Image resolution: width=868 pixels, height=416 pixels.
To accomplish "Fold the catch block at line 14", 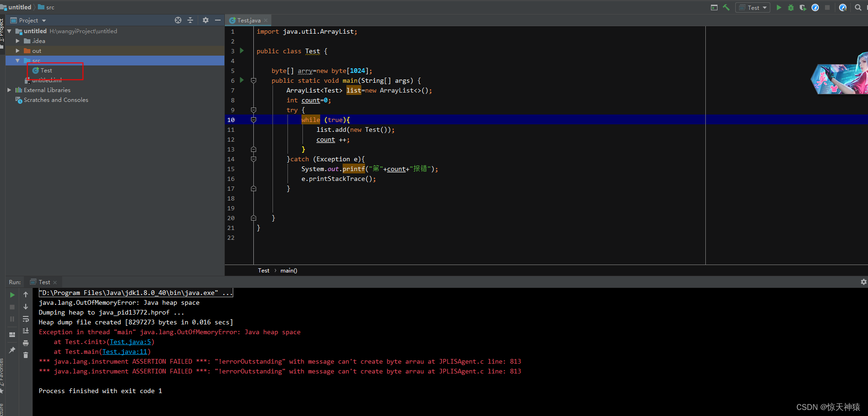I will point(253,159).
